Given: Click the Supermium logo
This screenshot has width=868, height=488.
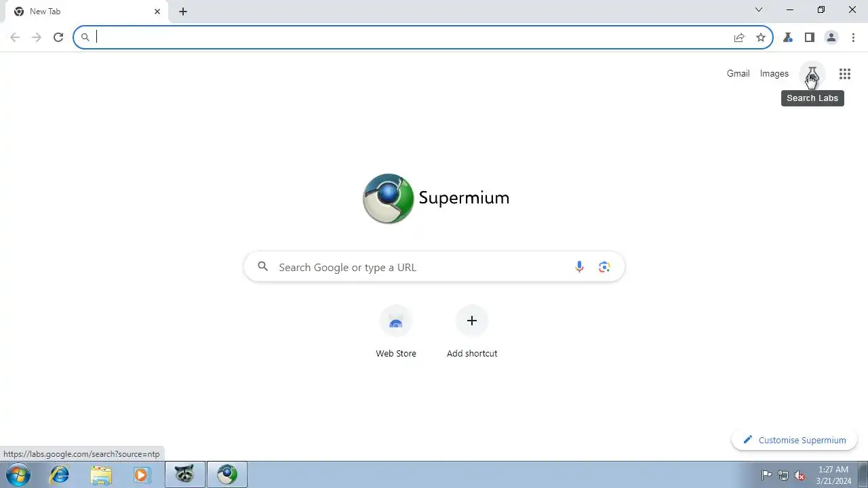Looking at the screenshot, I should (435, 198).
